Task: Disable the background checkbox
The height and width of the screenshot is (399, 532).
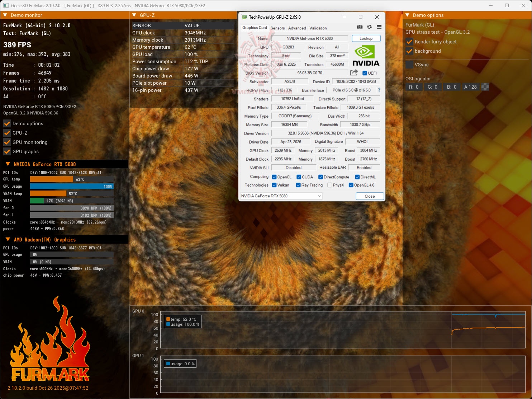Action: point(409,51)
